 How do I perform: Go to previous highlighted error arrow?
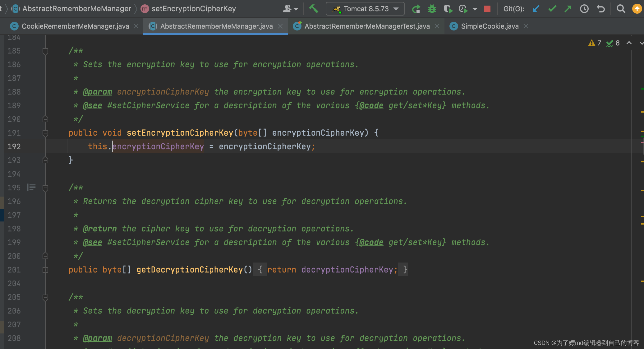coord(629,43)
